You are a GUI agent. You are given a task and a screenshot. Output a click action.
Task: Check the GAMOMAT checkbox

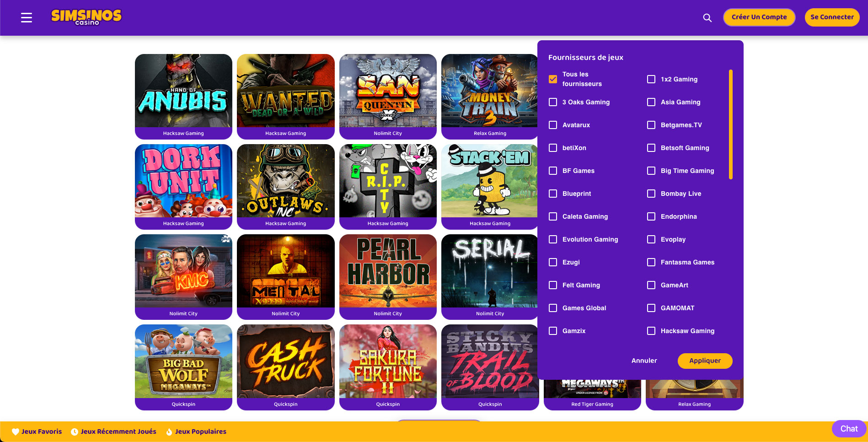point(651,308)
